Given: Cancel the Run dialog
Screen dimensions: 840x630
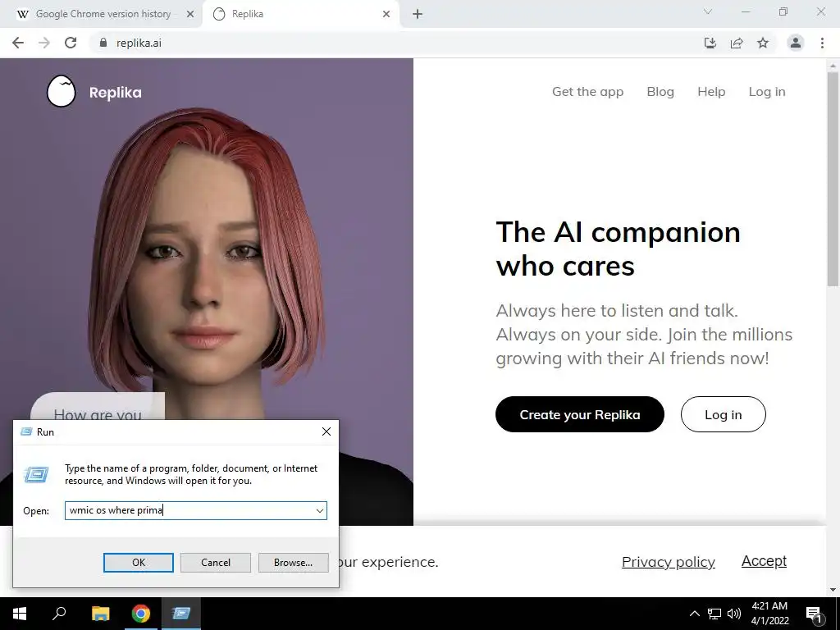Looking at the screenshot, I should pyautogui.click(x=216, y=563).
